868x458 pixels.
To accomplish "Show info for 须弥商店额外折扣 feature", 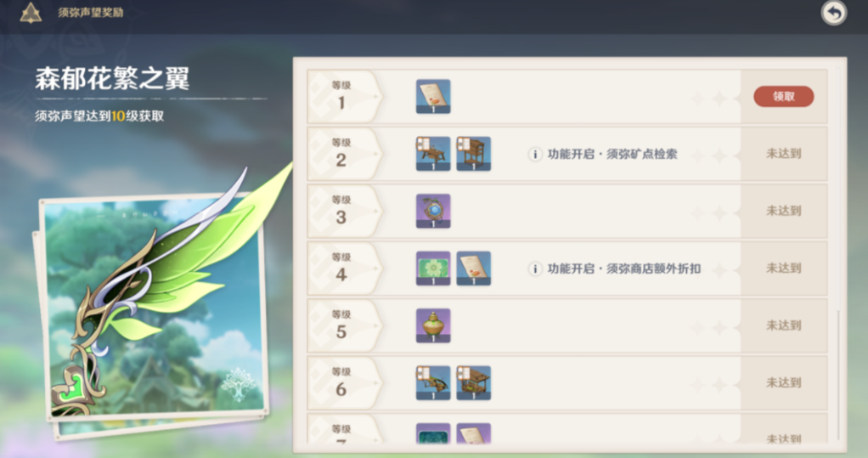I will tap(535, 269).
